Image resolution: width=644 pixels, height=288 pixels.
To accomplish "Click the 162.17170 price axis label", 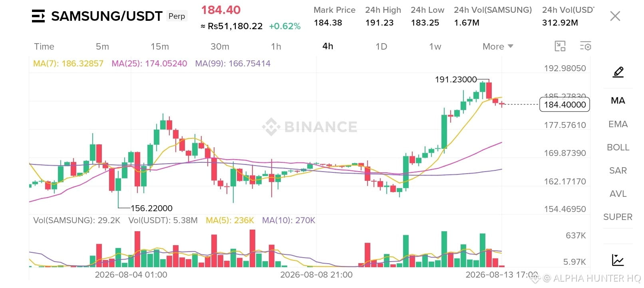I will click(565, 182).
